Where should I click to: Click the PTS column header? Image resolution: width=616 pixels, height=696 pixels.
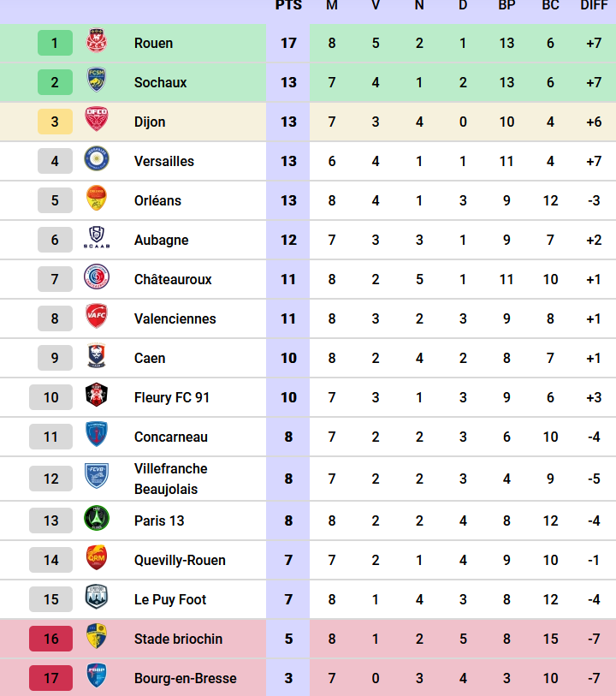pyautogui.click(x=288, y=6)
